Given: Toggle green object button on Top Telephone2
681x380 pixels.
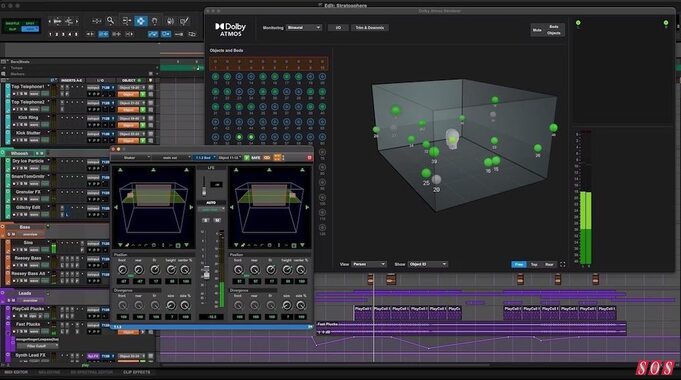Looking at the screenshot, I should [142, 110].
